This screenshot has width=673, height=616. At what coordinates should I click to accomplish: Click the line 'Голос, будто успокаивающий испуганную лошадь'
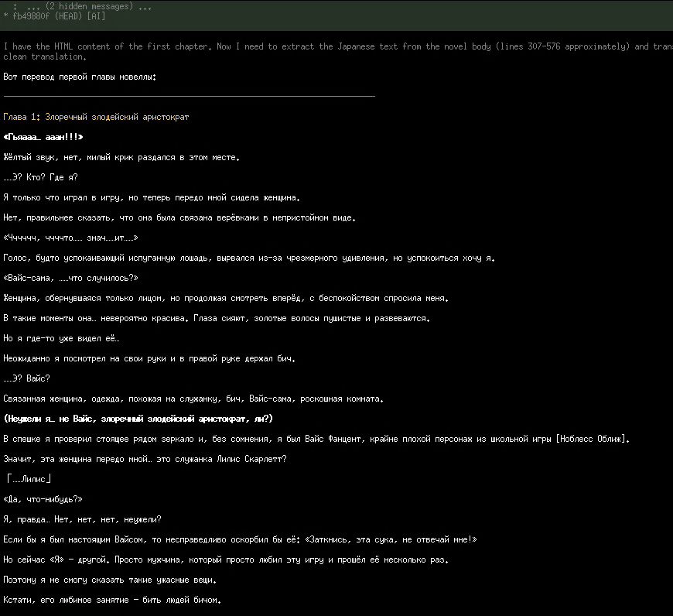pyautogui.click(x=249, y=258)
